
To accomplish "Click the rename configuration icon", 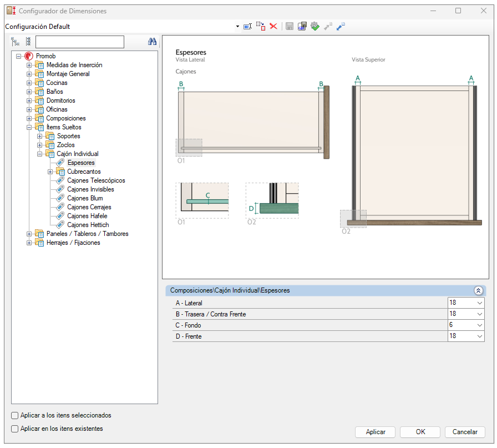I will click(x=247, y=26).
